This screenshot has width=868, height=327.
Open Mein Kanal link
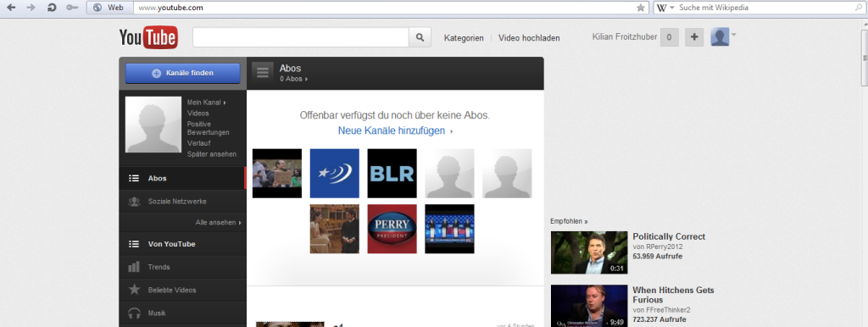[x=207, y=103]
